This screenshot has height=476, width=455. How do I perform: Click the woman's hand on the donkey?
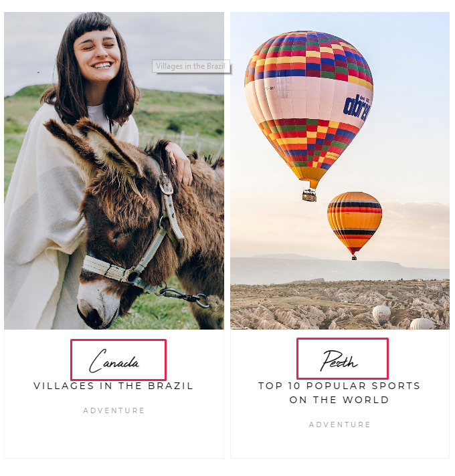point(180,165)
